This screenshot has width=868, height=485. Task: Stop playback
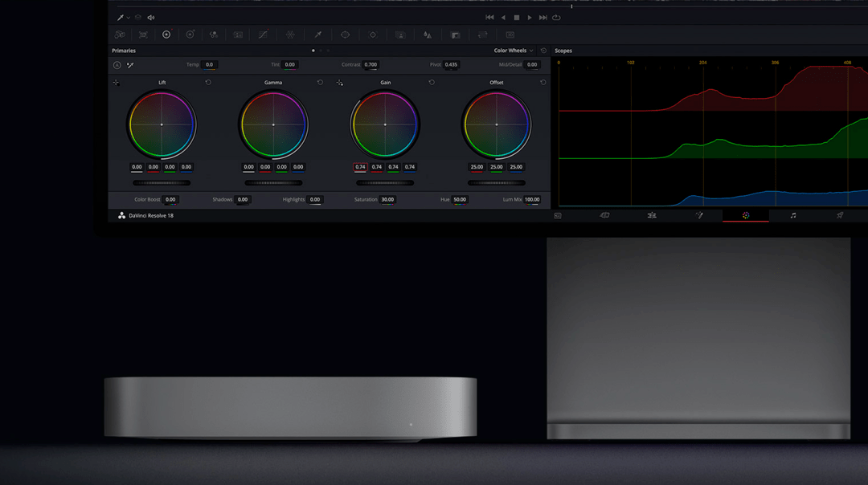pyautogui.click(x=517, y=18)
